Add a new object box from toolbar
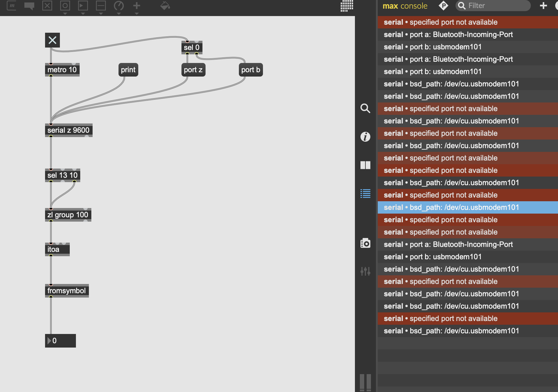The height and width of the screenshot is (392, 558). 11,6
